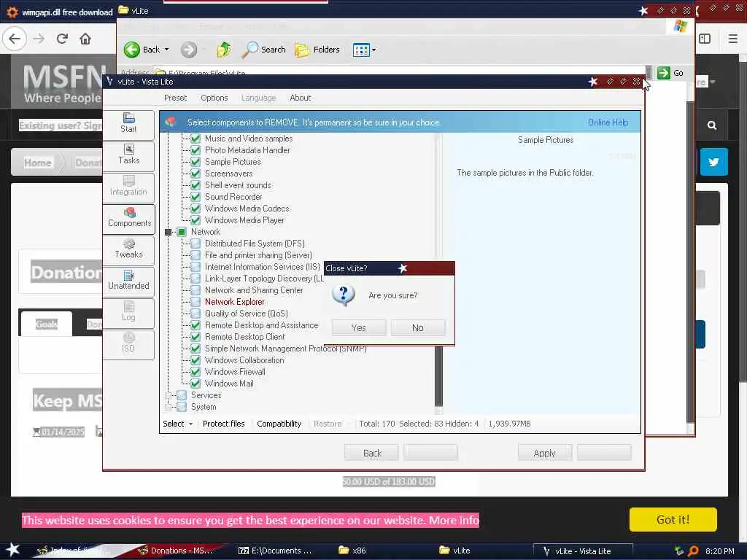Open the browser hamburger menu
The width and height of the screenshot is (747, 560).
pos(732,39)
